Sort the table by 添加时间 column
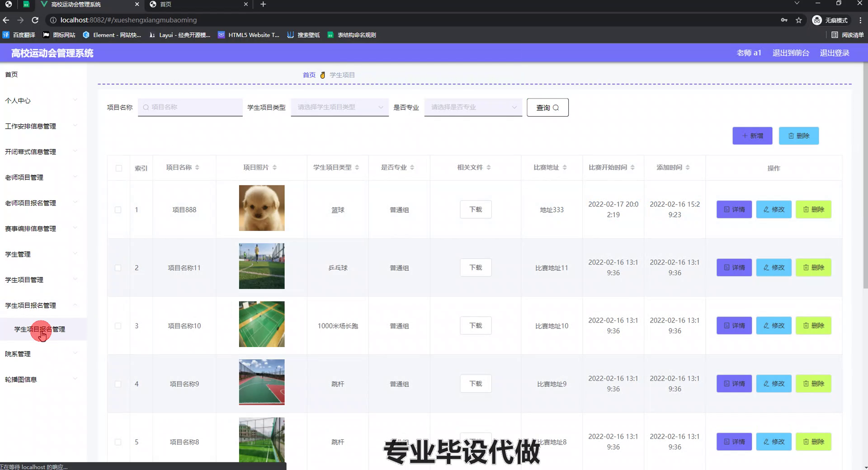The height and width of the screenshot is (470, 868). (688, 168)
